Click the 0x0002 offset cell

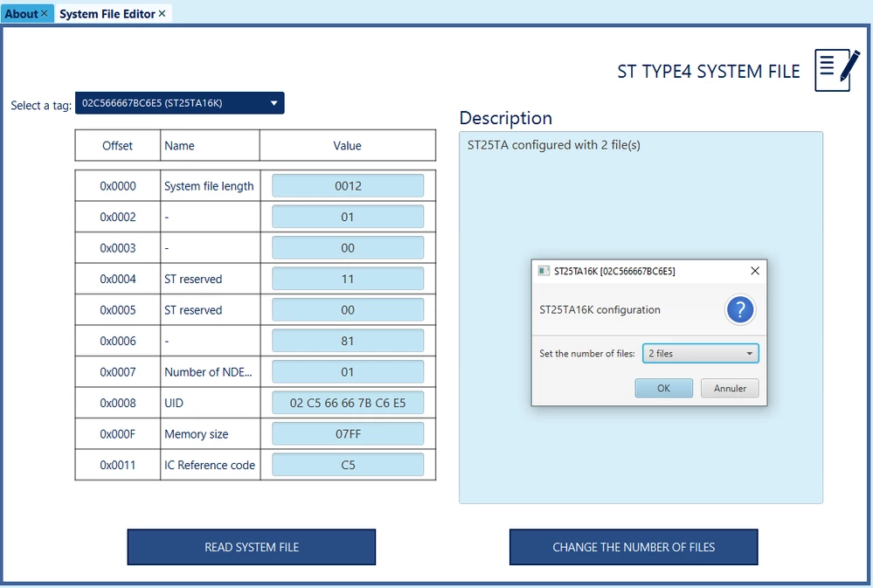[117, 218]
